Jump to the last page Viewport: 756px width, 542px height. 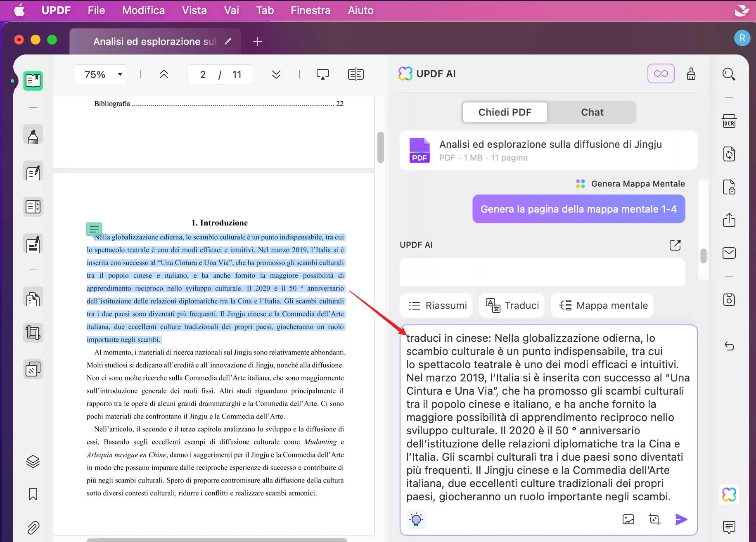tap(276, 74)
